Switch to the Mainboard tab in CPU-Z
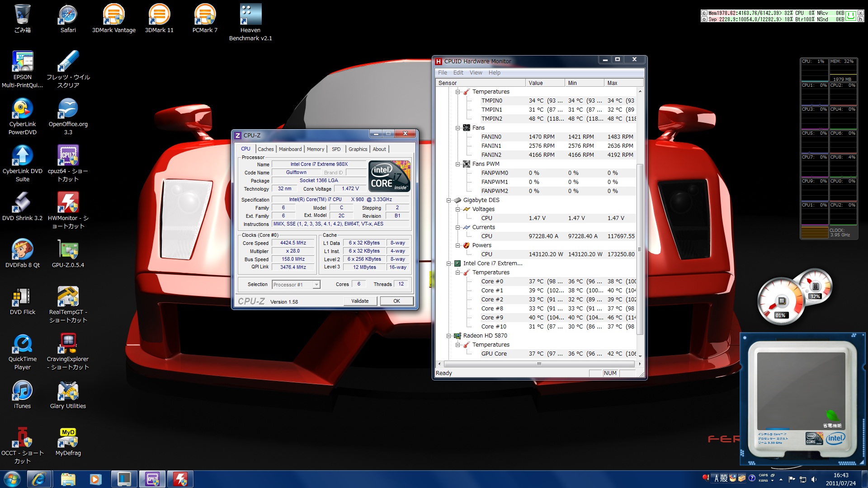This screenshot has width=868, height=488. coord(290,149)
